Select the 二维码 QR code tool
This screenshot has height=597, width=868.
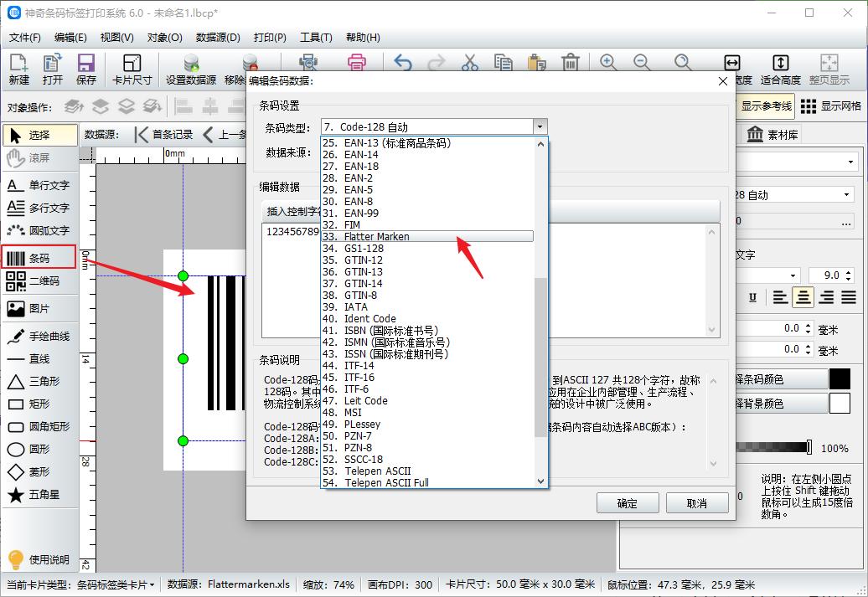click(39, 280)
